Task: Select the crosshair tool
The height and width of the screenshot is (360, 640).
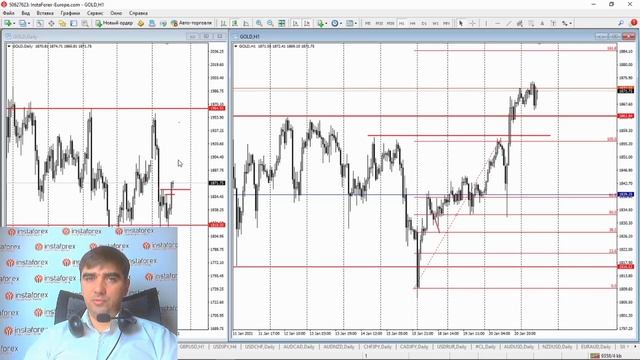Action: click(x=473, y=23)
